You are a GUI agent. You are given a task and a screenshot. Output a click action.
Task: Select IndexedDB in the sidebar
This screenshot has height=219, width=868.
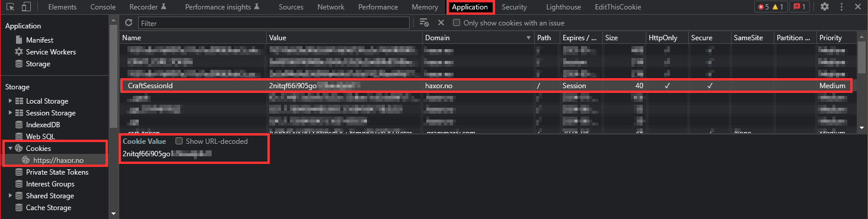point(43,125)
